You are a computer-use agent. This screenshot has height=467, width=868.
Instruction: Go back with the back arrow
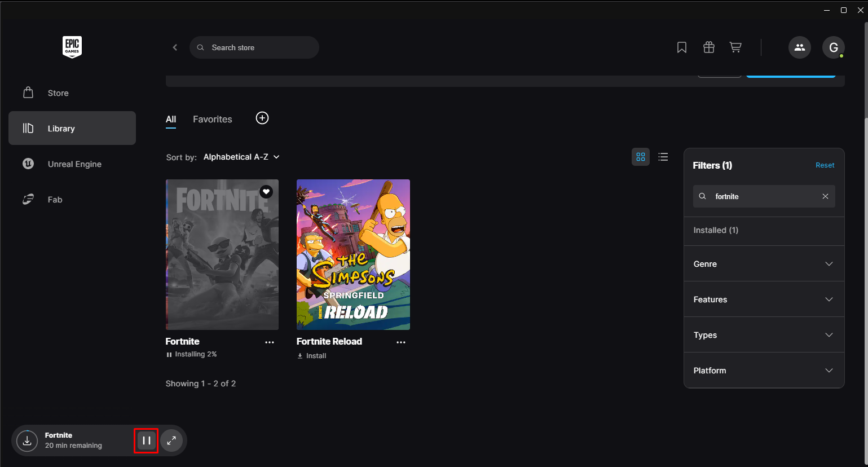tap(175, 47)
